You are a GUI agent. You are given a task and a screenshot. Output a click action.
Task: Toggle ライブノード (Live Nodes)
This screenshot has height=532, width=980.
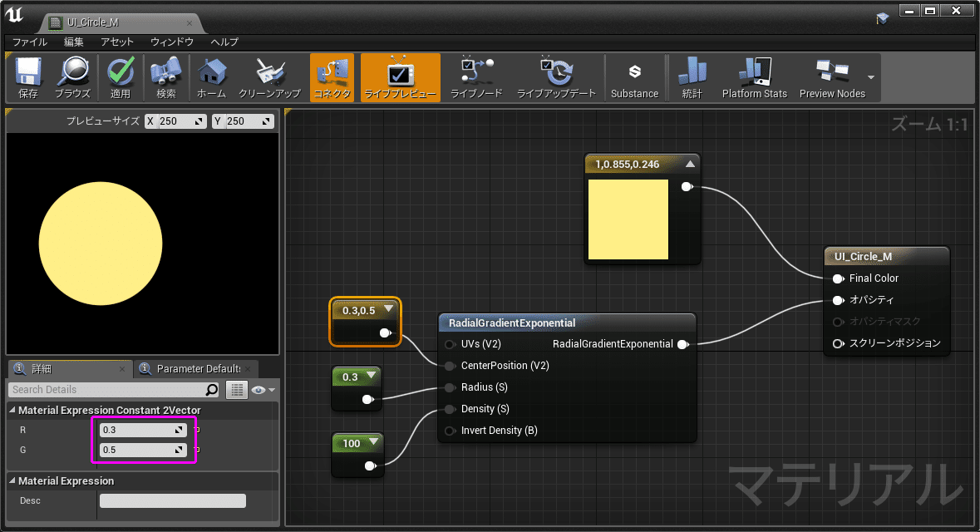point(477,77)
